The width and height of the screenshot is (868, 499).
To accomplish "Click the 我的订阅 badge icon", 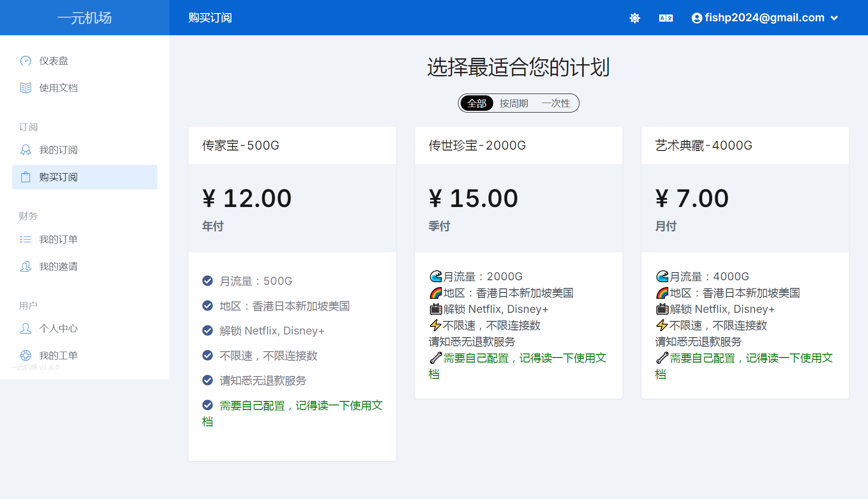I will [x=26, y=150].
